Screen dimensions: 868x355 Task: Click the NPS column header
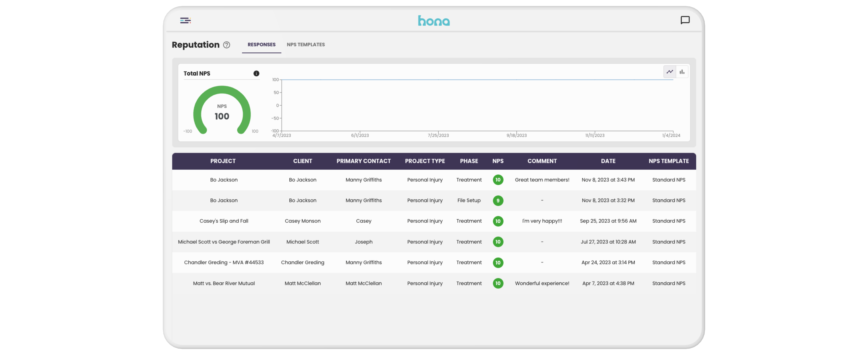498,161
